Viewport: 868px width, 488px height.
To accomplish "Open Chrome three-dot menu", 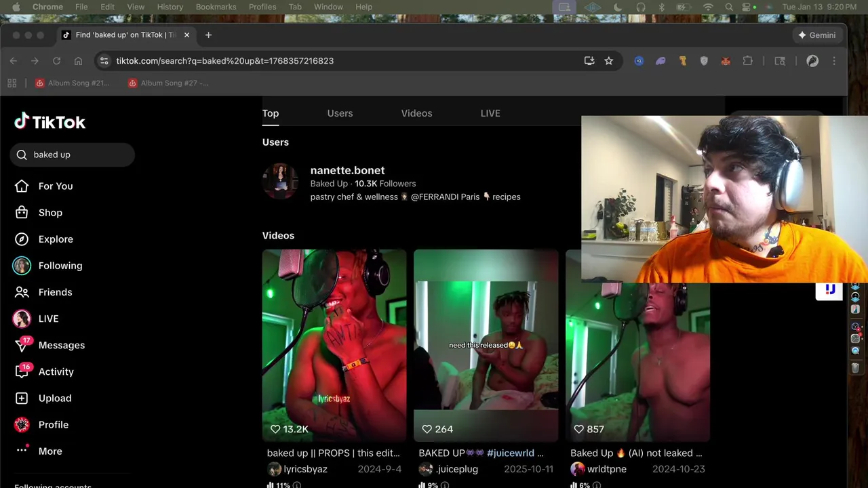I will click(834, 61).
